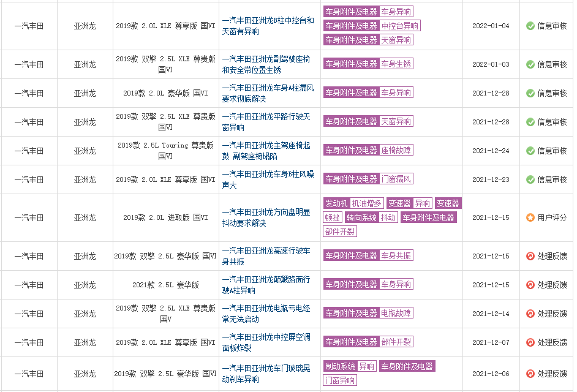Click the 机油增多 tag
This screenshot has height=392, width=577.
[366, 203]
